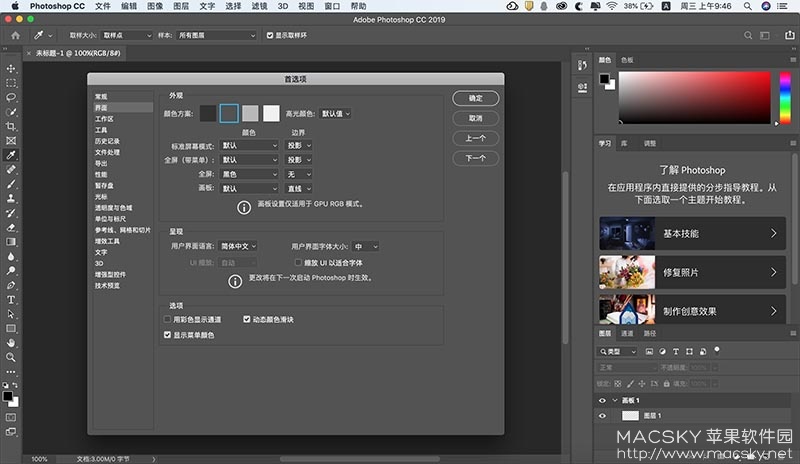Switch to the 通道 tab
Viewport: 800px width, 464px height.
627,333
